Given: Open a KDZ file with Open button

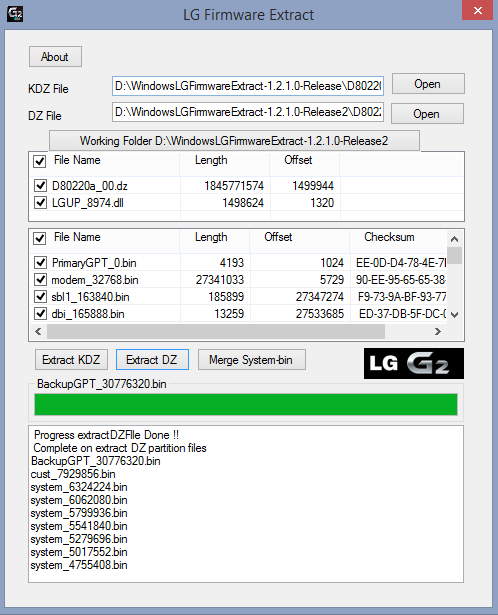Looking at the screenshot, I should [x=428, y=84].
